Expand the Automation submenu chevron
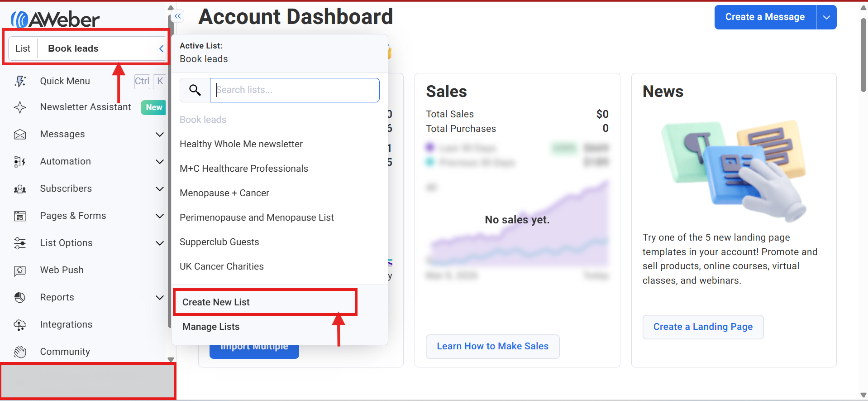The image size is (868, 401). [160, 162]
